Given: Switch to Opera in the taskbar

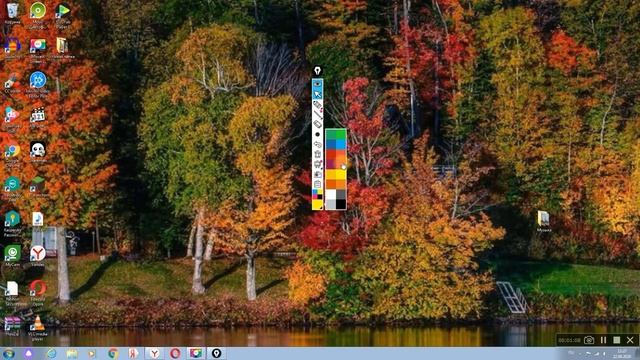Looking at the screenshot, I should [x=175, y=353].
